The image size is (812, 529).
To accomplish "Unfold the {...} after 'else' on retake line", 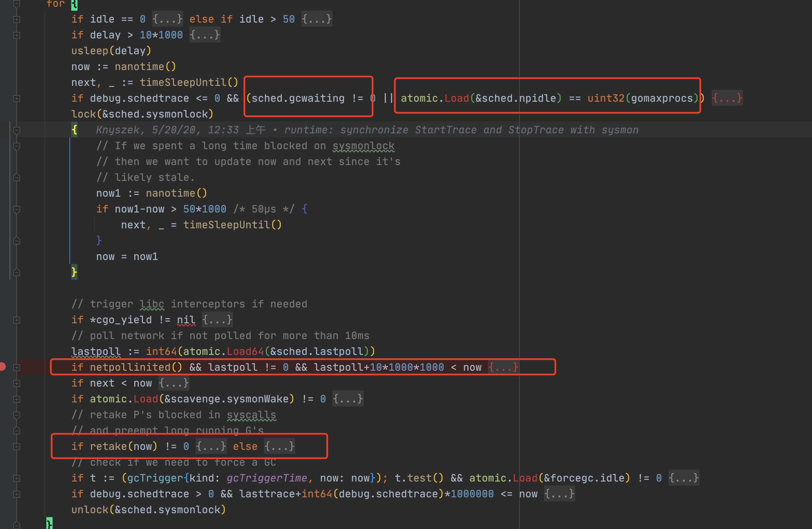I will tap(279, 446).
